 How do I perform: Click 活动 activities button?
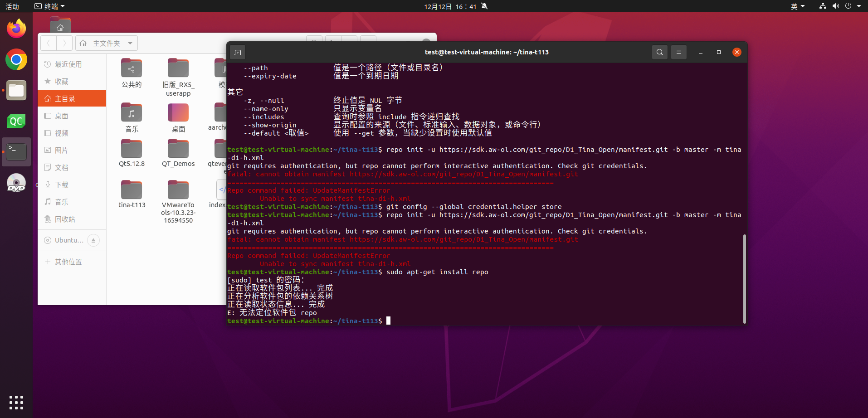12,6
